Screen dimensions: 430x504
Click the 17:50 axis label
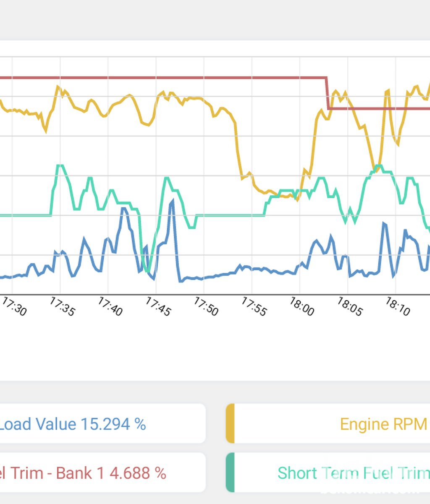(x=206, y=307)
